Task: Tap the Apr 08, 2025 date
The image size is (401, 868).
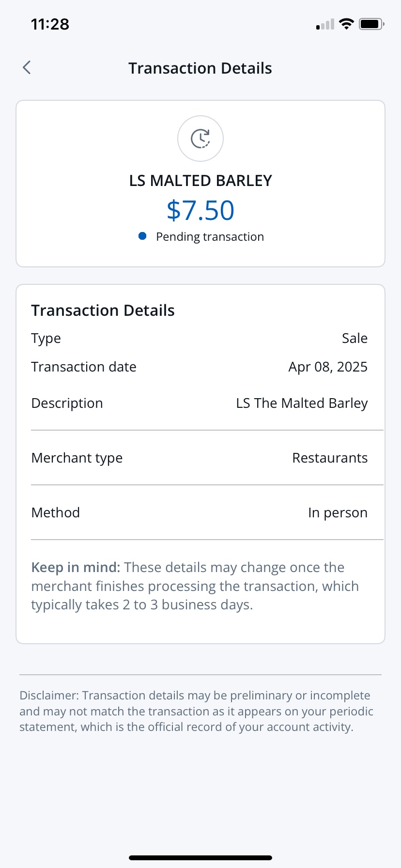Action: [x=328, y=367]
